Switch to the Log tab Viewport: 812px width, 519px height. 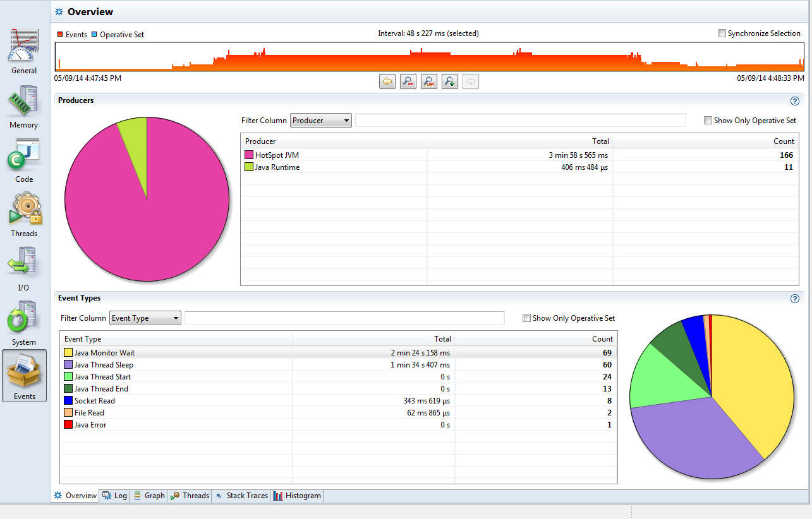(114, 496)
